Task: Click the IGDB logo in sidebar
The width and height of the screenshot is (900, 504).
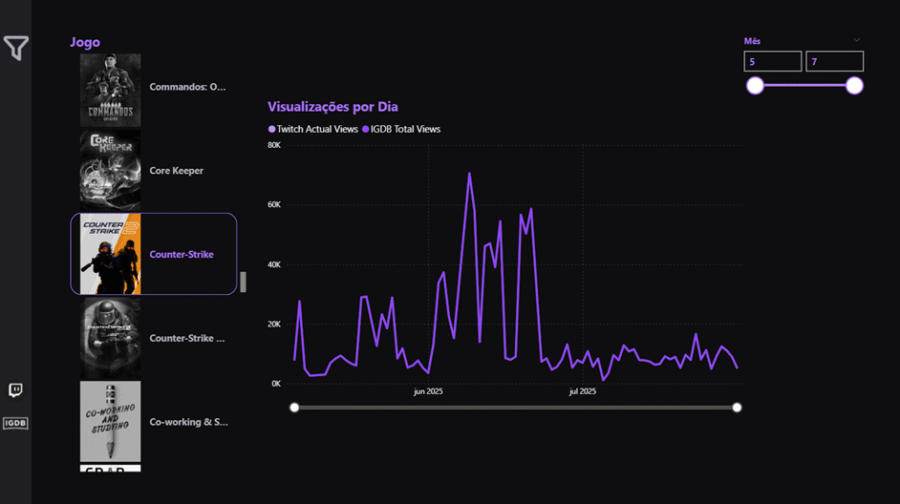Action: point(15,423)
